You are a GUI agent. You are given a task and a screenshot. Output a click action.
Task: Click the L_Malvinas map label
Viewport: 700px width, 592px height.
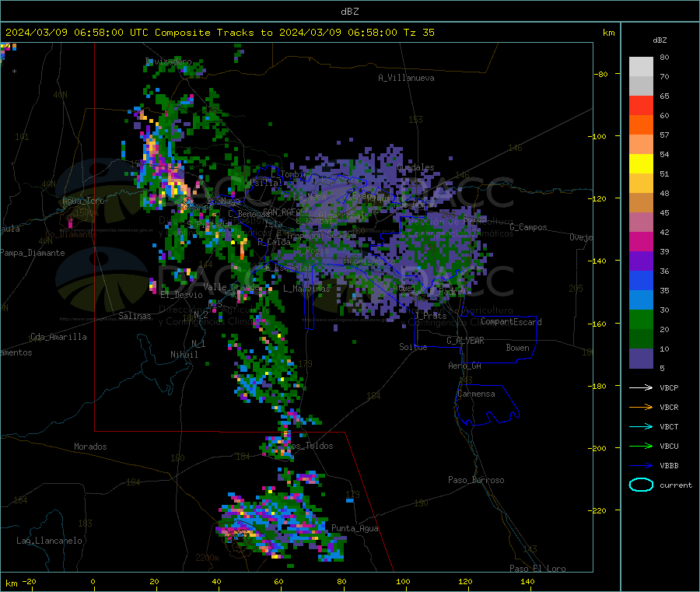(306, 289)
